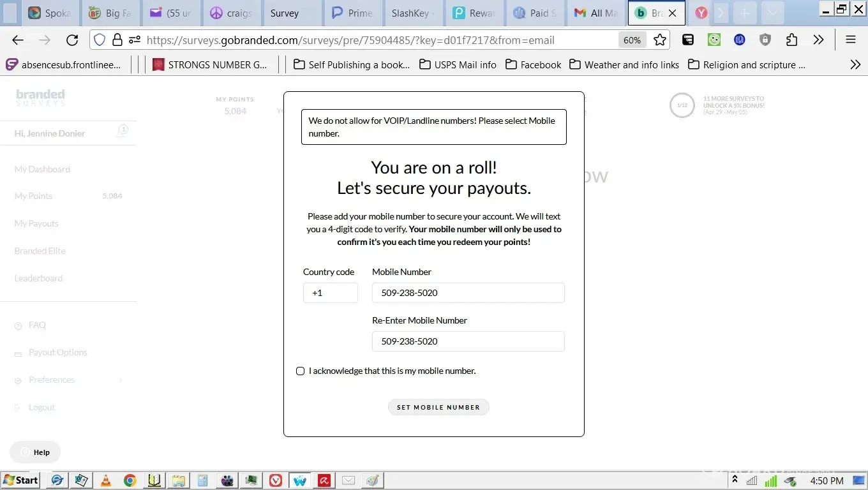Reload the current page
868x490 pixels.
coord(72,40)
